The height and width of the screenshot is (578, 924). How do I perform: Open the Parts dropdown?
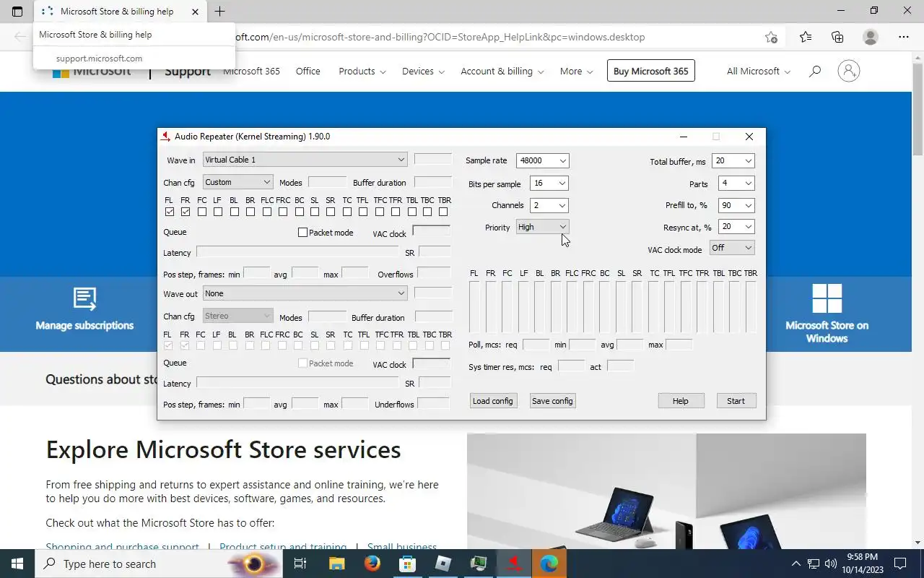pyautogui.click(x=736, y=184)
